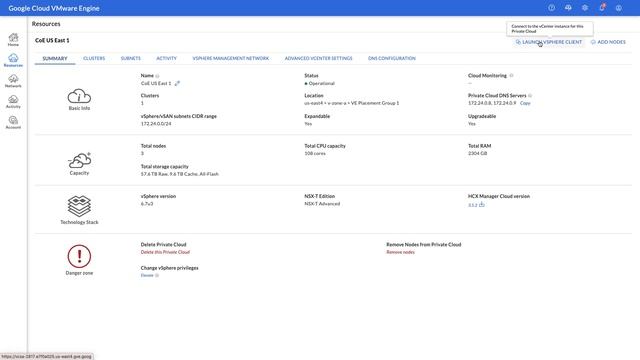
Task: Open the Home section in sidebar
Action: [x=13, y=39]
